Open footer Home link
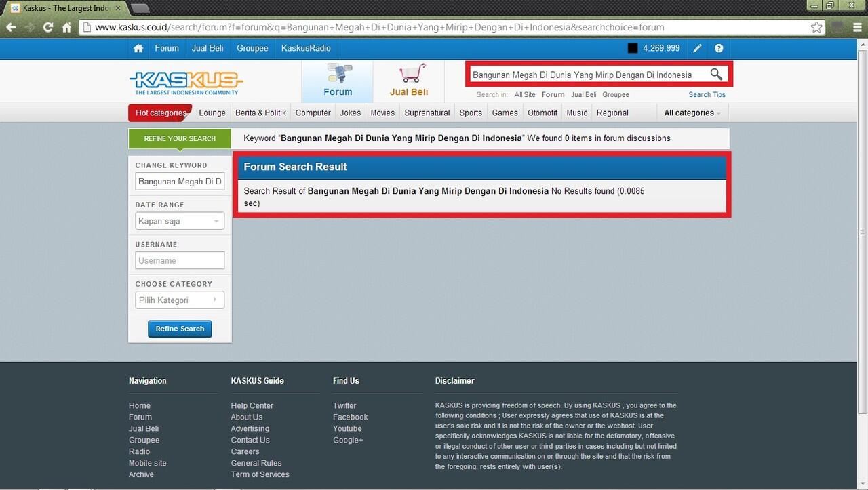 point(140,405)
